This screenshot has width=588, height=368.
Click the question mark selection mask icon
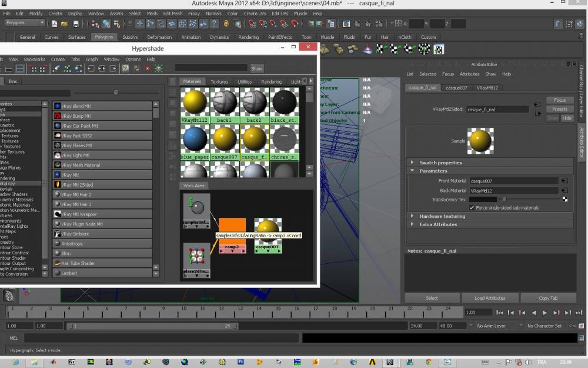point(214,24)
